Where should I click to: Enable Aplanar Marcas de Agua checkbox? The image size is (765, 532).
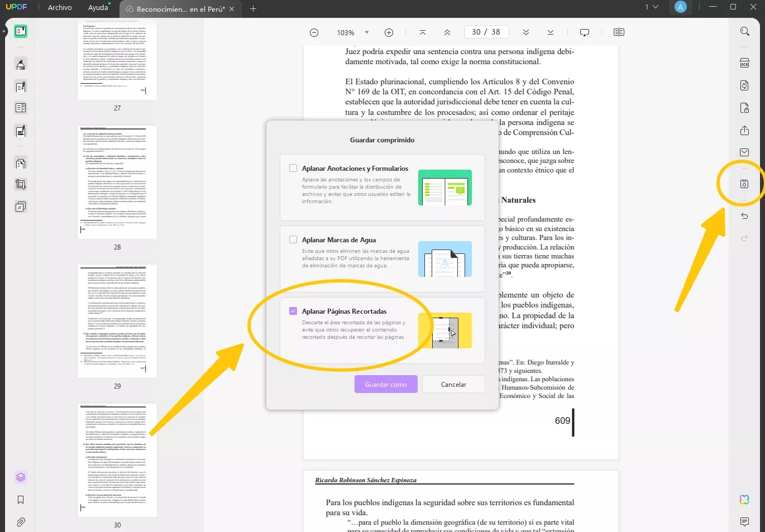point(293,239)
